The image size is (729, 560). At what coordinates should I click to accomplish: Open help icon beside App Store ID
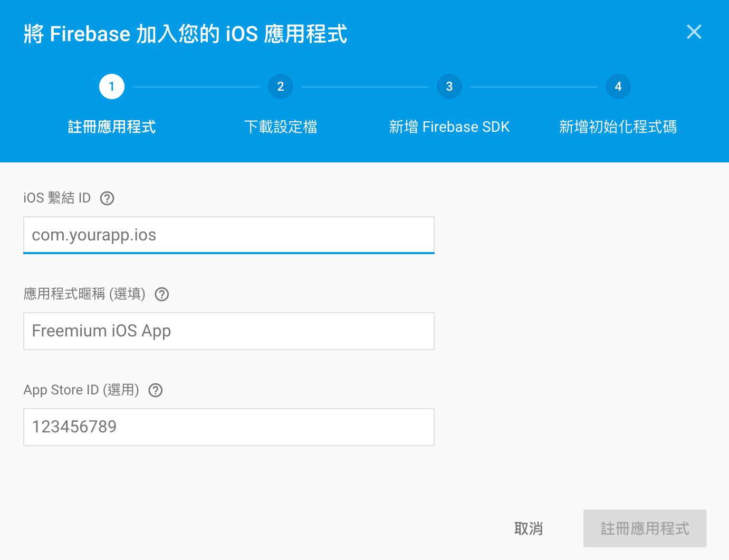[x=156, y=390]
